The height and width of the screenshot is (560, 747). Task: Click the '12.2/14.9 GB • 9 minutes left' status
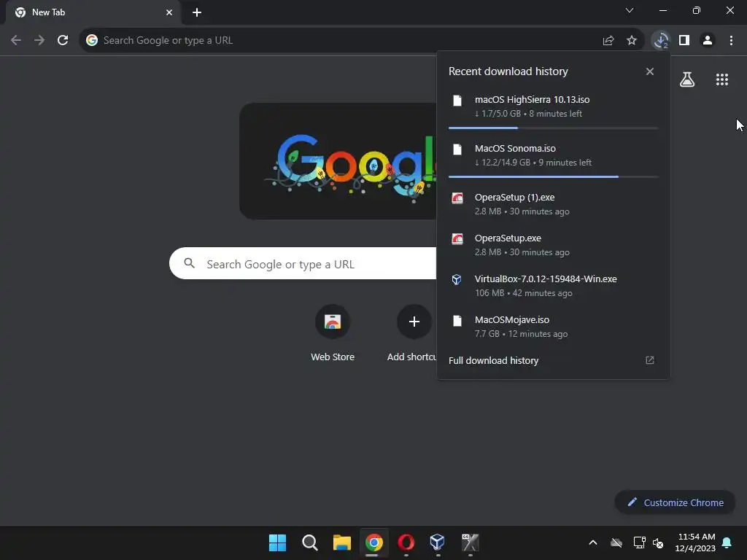tap(533, 163)
